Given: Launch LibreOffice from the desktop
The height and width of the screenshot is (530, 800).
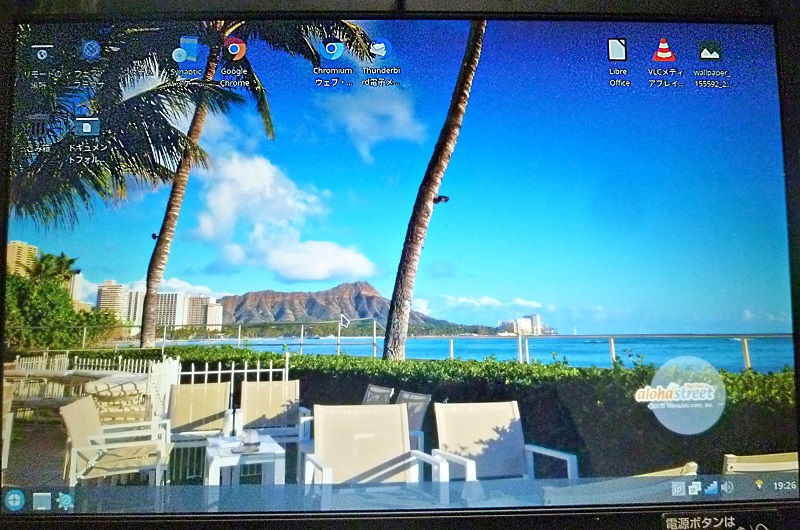Looking at the screenshot, I should point(619,52).
